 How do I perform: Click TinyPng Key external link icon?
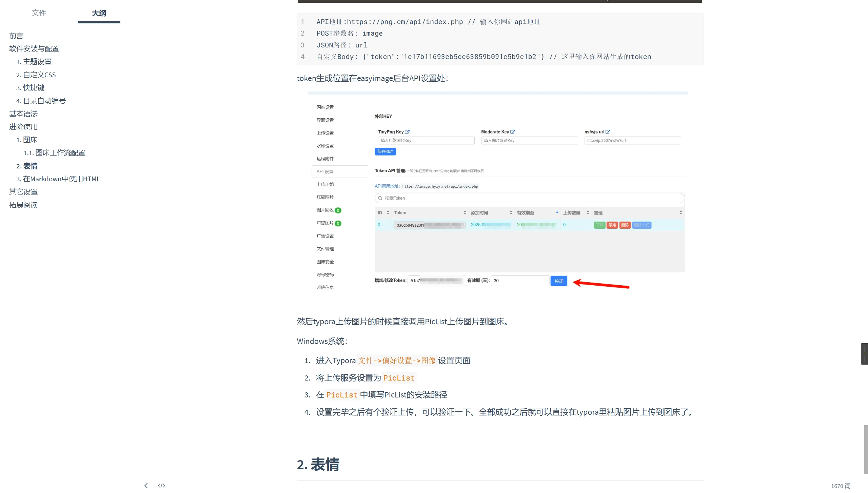[x=407, y=132]
